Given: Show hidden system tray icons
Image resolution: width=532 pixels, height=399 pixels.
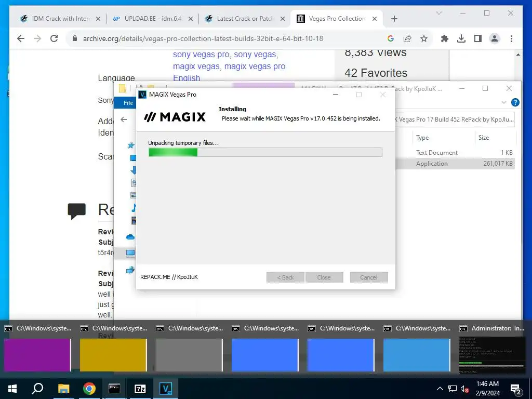Looking at the screenshot, I should click(440, 389).
